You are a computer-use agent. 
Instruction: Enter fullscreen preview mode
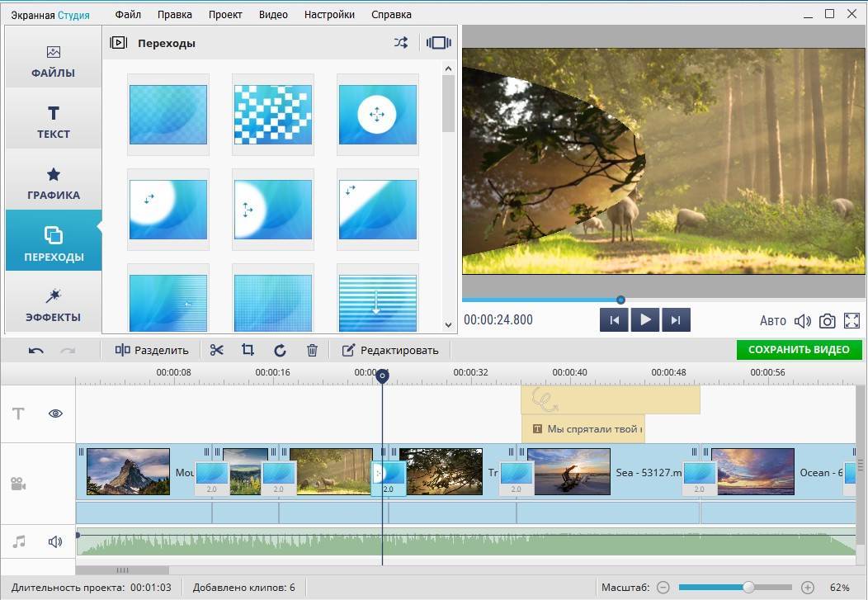point(851,321)
